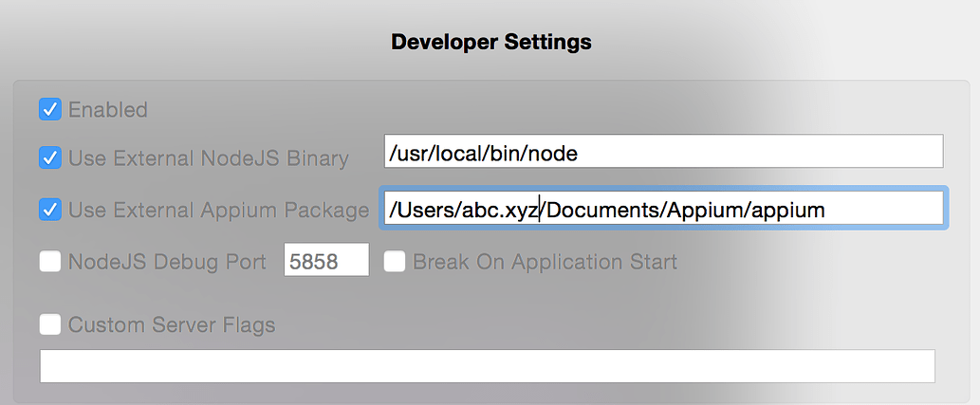
Task: Click the Use External Appium Package label
Action: click(219, 211)
